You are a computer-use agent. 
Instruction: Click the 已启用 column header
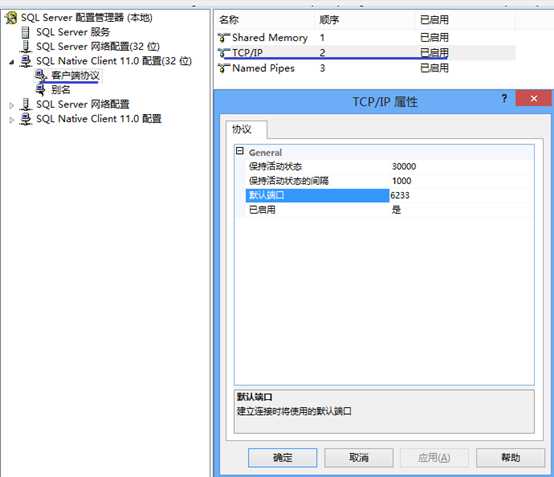pos(434,20)
